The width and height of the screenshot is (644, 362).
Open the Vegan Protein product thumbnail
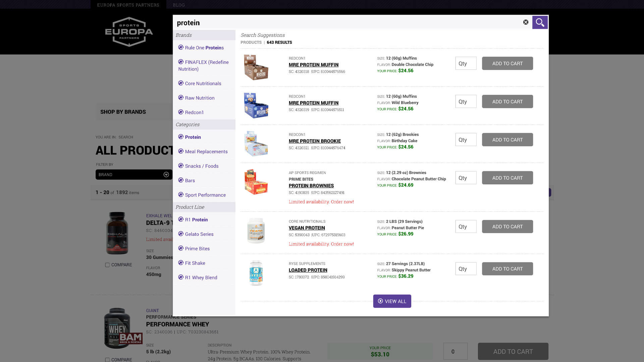tap(256, 231)
